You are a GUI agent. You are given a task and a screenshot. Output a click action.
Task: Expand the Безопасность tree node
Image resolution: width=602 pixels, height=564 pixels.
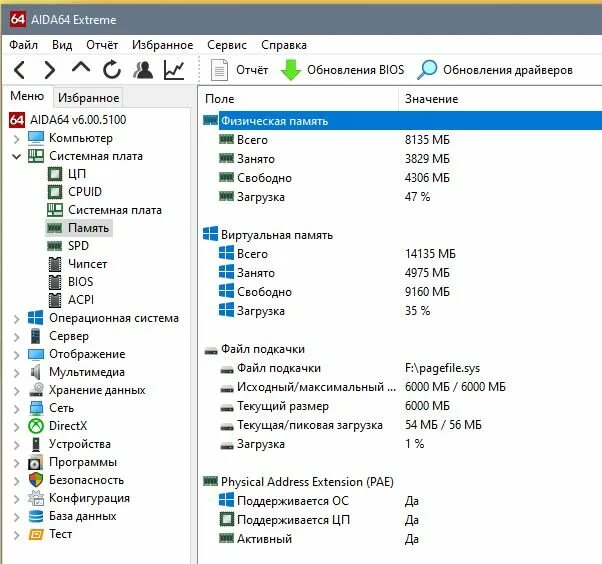click(x=17, y=481)
